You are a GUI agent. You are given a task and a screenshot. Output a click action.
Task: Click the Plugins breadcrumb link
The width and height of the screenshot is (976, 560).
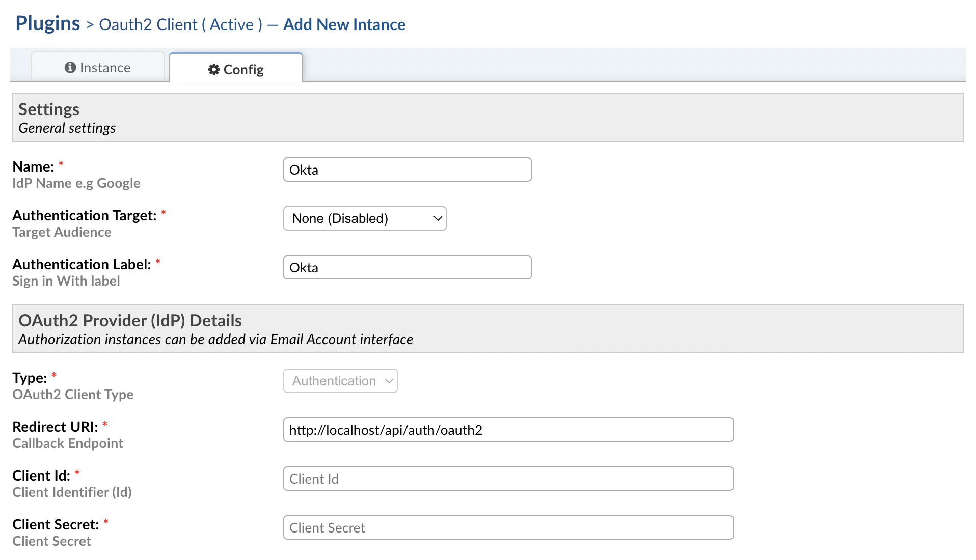pyautogui.click(x=47, y=23)
